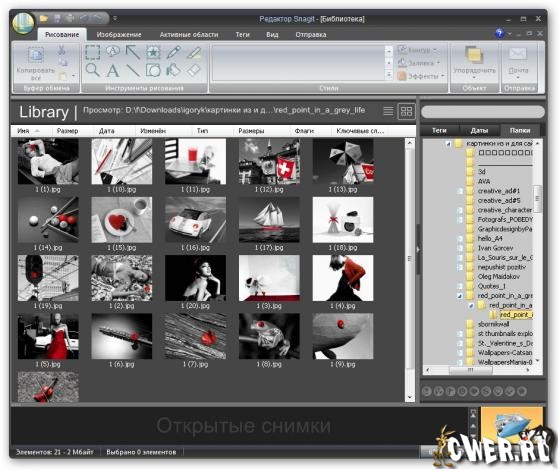Image resolution: width=560 pixels, height=471 pixels.
Task: Choose the Arrow drawing tool
Action: click(x=133, y=52)
